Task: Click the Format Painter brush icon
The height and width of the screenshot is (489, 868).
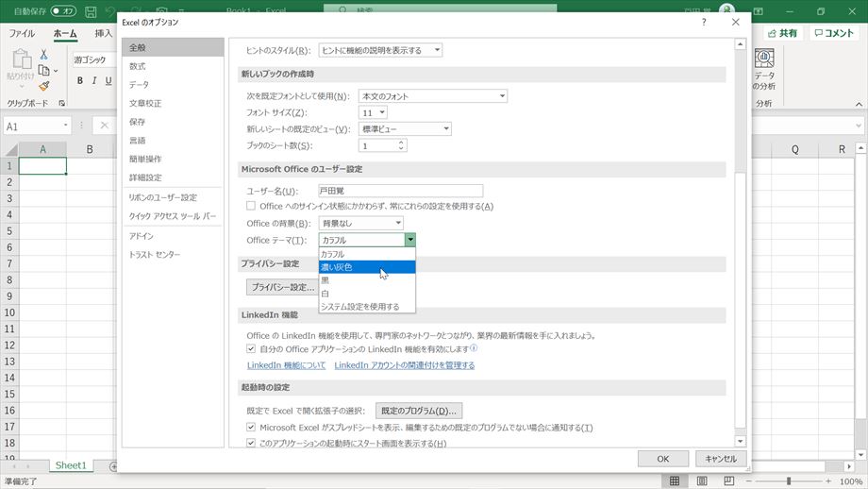Action: [x=43, y=86]
